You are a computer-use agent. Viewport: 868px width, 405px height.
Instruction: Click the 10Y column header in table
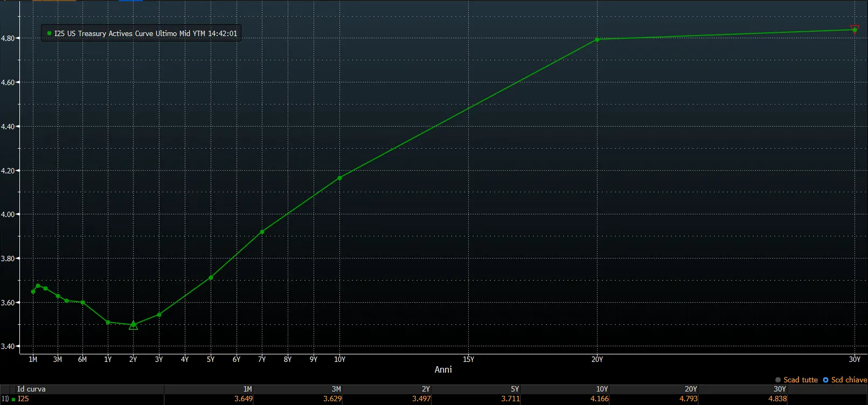602,389
